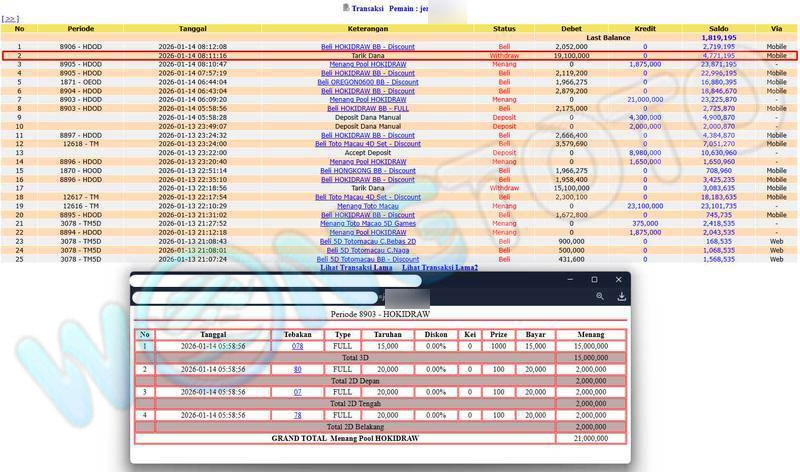Click tebakan number 78 link

(297, 415)
